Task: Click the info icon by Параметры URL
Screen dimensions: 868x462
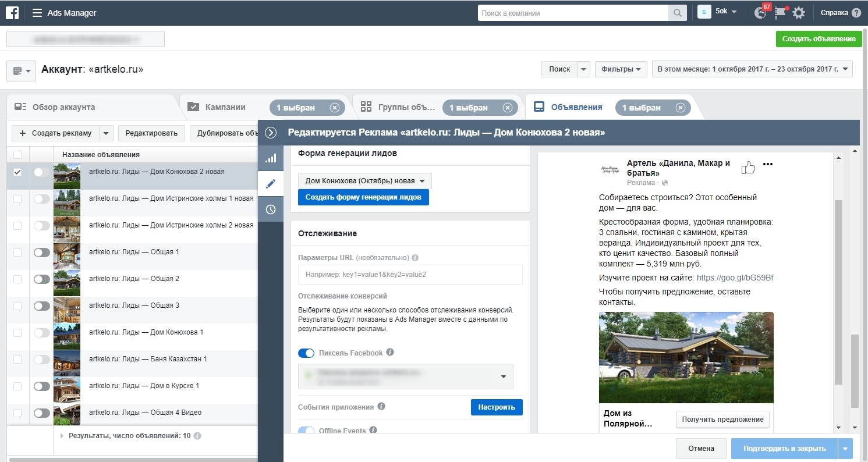Action: (x=415, y=258)
